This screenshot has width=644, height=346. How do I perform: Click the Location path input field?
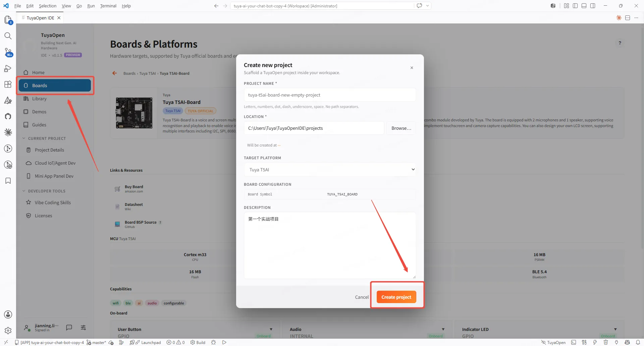[314, 128]
